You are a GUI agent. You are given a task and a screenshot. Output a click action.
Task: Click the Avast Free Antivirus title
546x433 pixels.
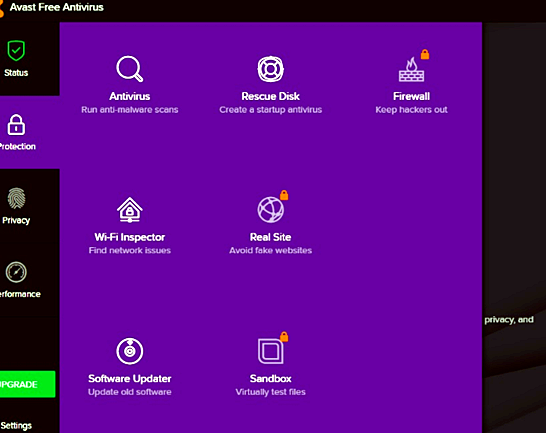click(56, 7)
